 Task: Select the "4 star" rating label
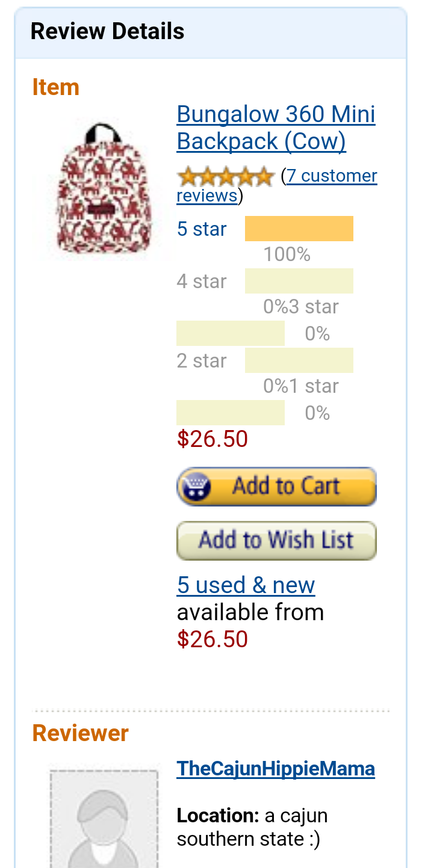click(x=202, y=282)
